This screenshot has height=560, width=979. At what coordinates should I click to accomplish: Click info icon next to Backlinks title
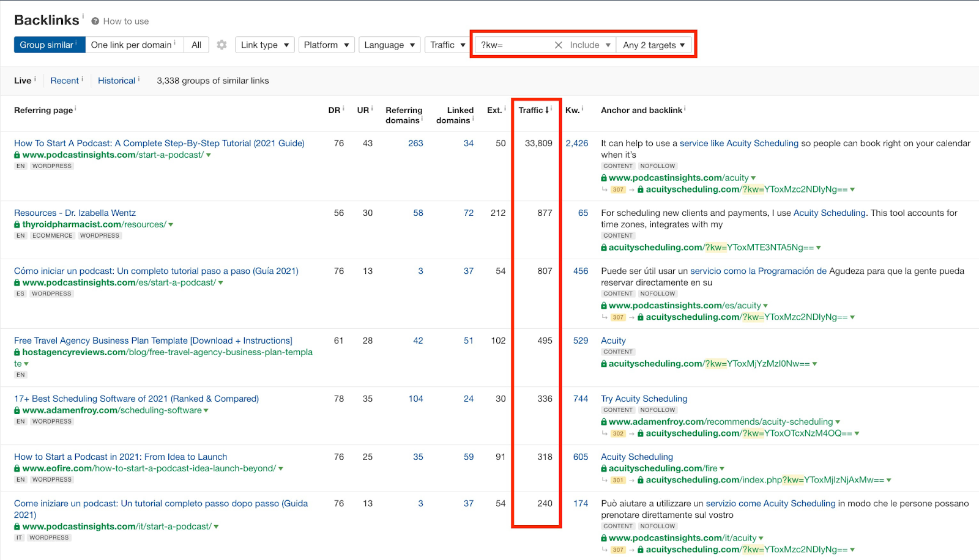point(83,17)
